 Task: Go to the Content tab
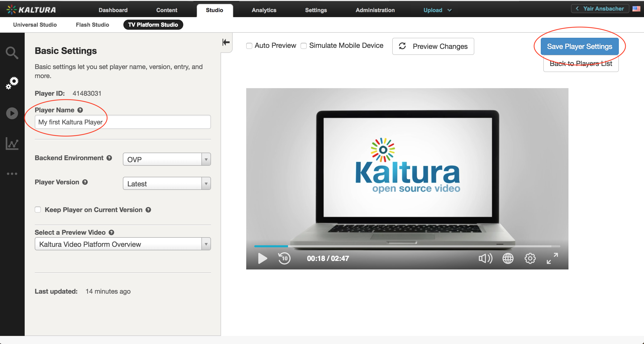(167, 10)
